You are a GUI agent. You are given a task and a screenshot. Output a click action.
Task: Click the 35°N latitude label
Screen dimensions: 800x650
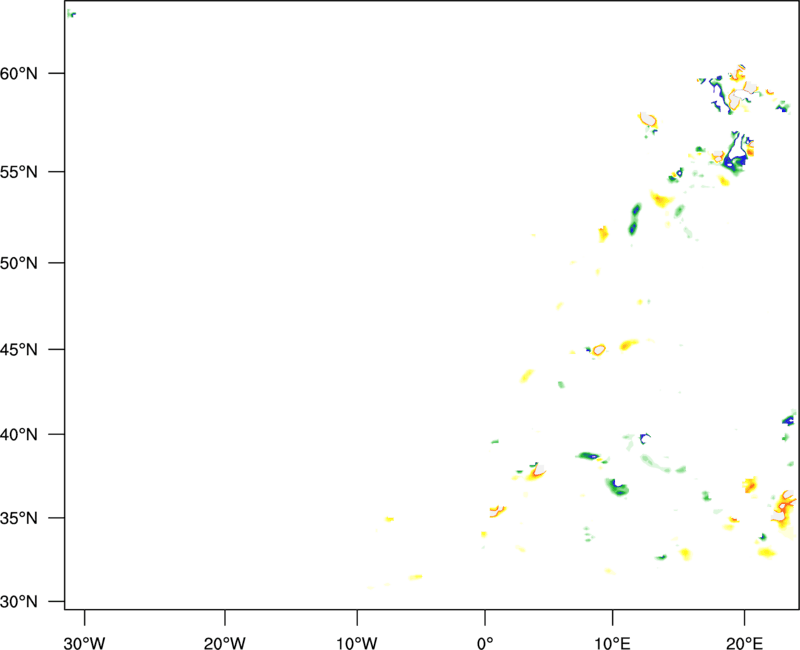point(19,518)
